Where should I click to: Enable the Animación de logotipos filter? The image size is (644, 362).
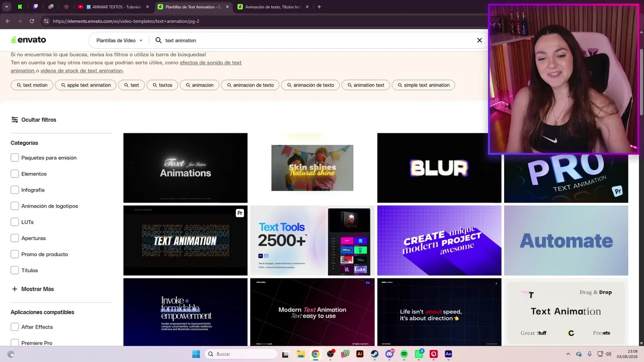pos(15,206)
